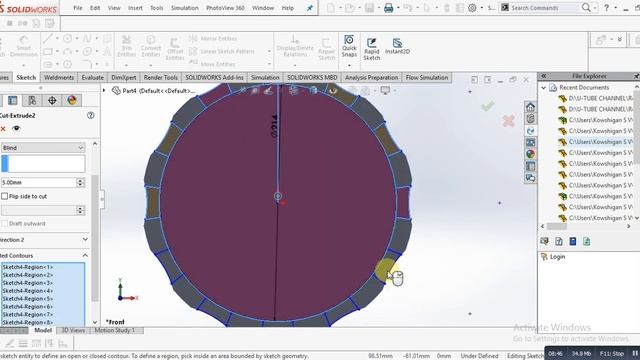Viewport: 640px width, 360px height.
Task: Select the Offset Entities tool
Action: pos(175,49)
